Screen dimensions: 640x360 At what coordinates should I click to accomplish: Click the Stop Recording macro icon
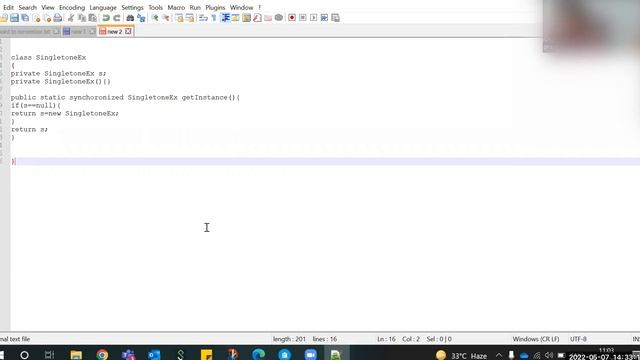pyautogui.click(x=303, y=18)
